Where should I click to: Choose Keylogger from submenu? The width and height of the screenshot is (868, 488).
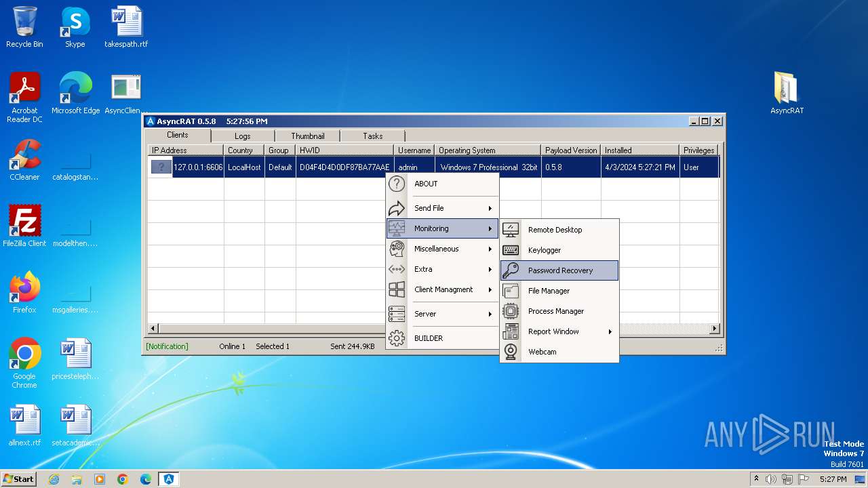pyautogui.click(x=559, y=250)
